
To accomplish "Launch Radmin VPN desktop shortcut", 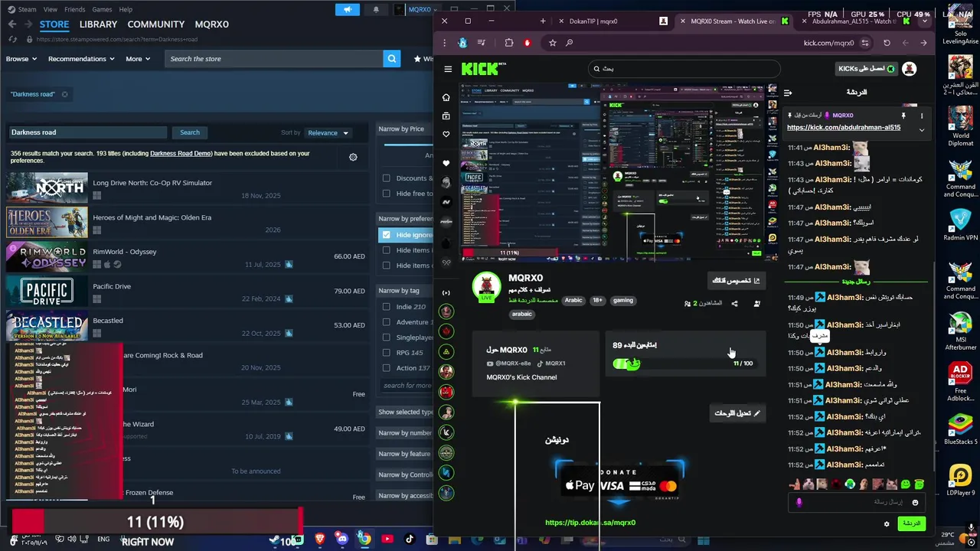I will [x=960, y=224].
